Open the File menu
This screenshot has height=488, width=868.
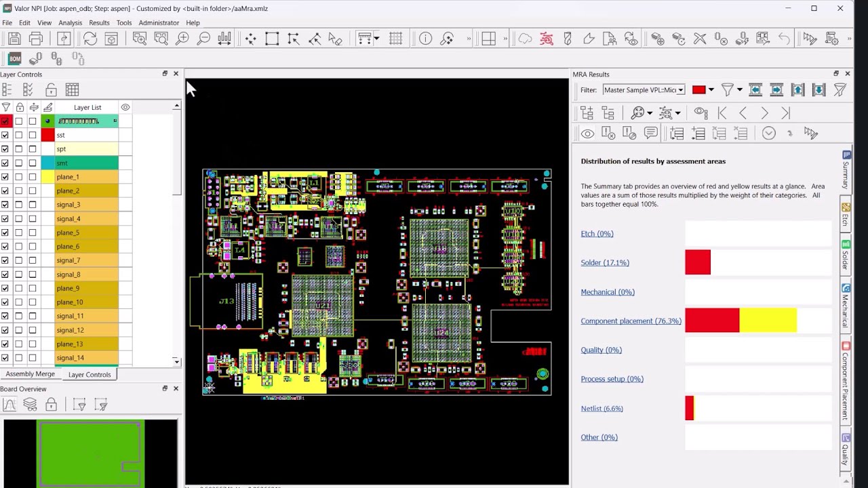click(7, 22)
